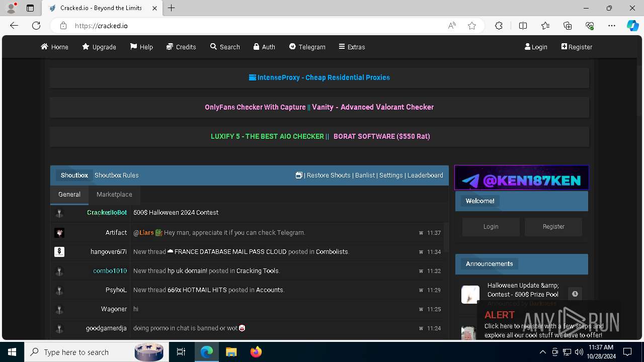
Task: Open hp uk domain! thread
Action: 187,271
